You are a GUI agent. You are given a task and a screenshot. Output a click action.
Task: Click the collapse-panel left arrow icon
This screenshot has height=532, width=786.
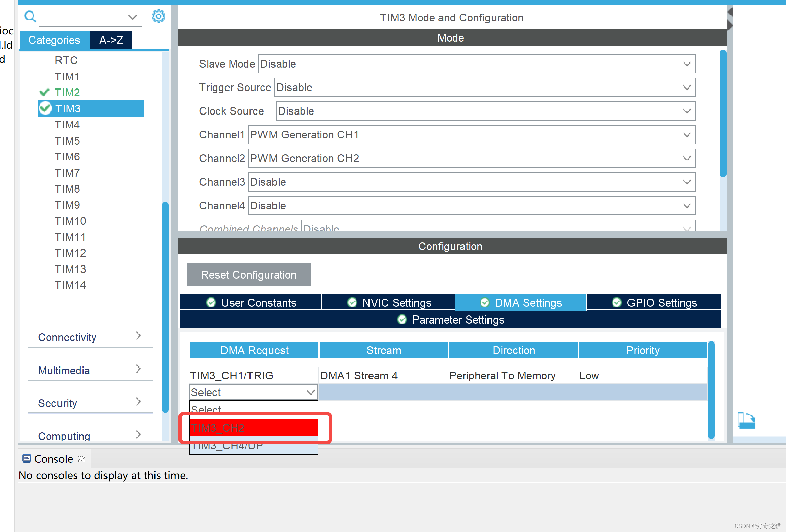tap(730, 12)
